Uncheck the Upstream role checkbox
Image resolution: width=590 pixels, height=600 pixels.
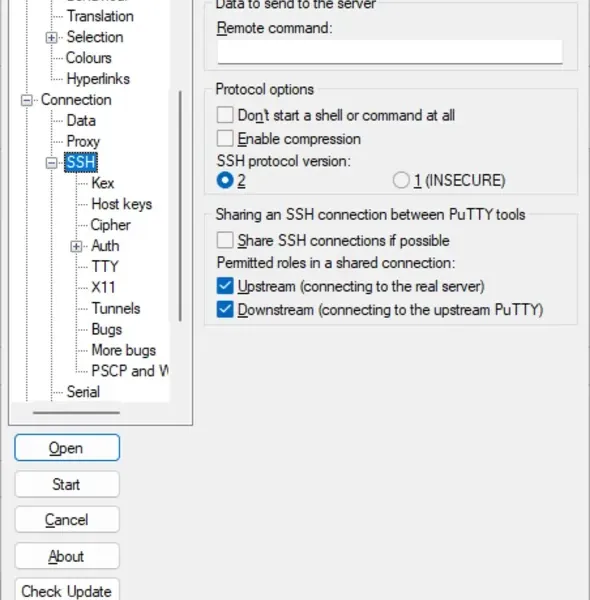(225, 286)
